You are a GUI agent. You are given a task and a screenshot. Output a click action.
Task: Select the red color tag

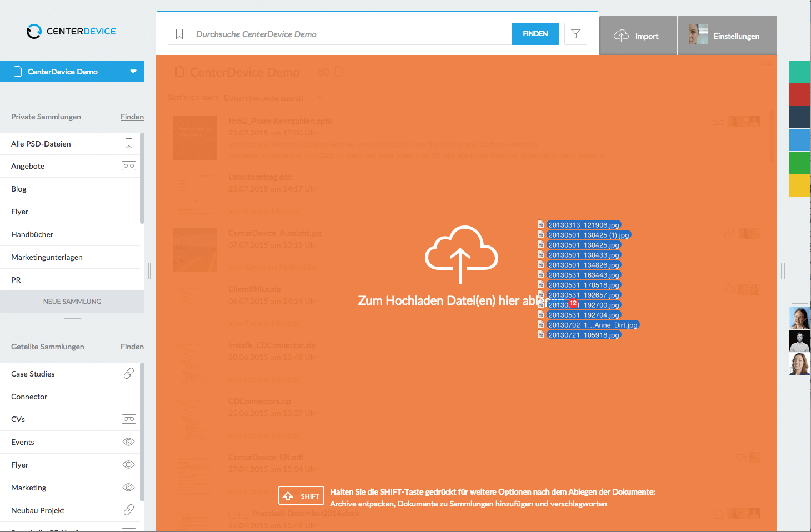(x=800, y=94)
